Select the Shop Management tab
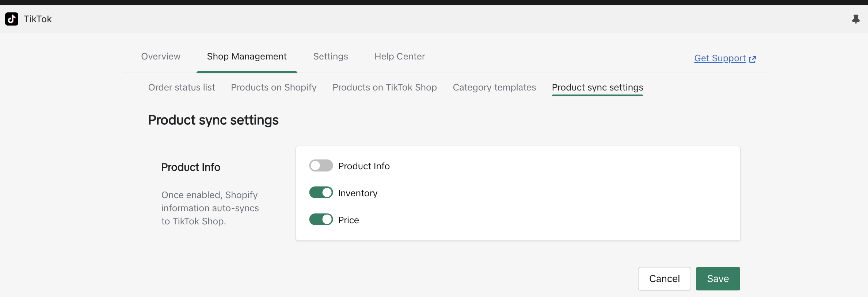 [247, 57]
